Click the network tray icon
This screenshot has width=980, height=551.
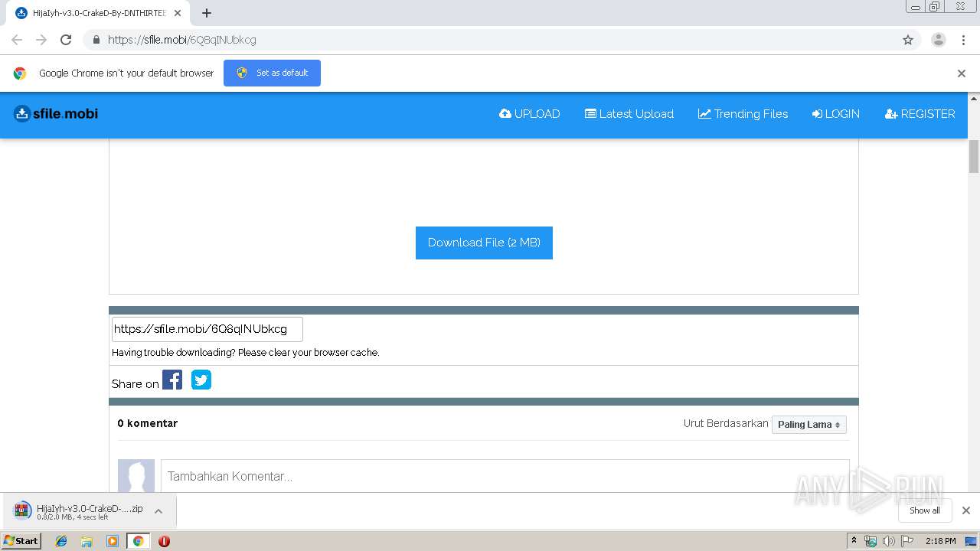pyautogui.click(x=871, y=541)
